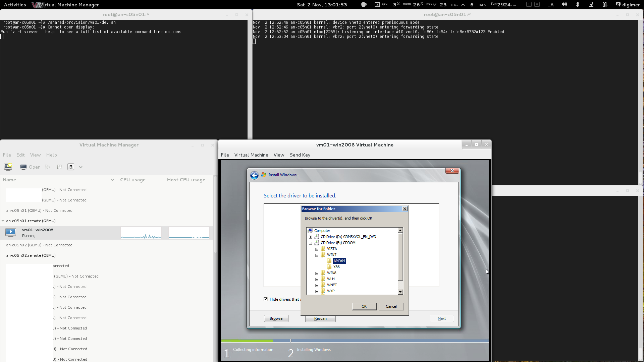644x362 pixels.
Task: Click the Name column sort arrow
Action: pos(112,180)
